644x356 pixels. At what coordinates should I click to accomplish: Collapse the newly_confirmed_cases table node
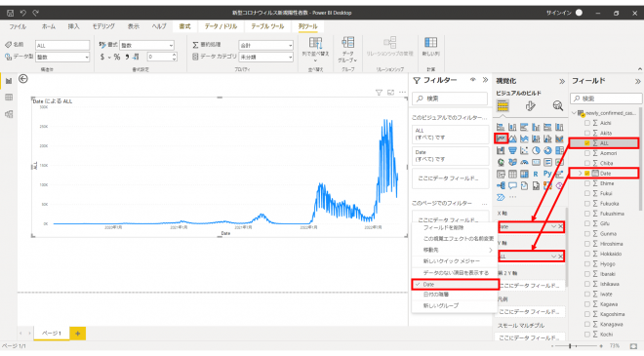tap(574, 113)
